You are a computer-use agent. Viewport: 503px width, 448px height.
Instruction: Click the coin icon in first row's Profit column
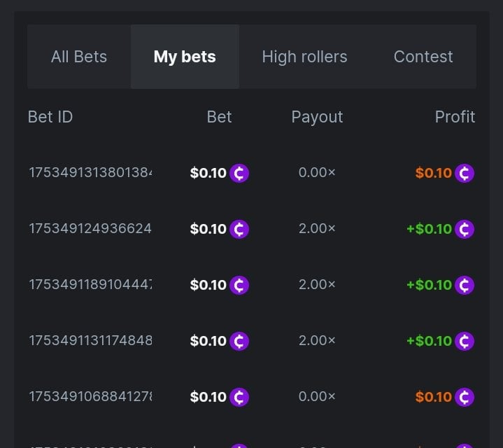pyautogui.click(x=465, y=173)
